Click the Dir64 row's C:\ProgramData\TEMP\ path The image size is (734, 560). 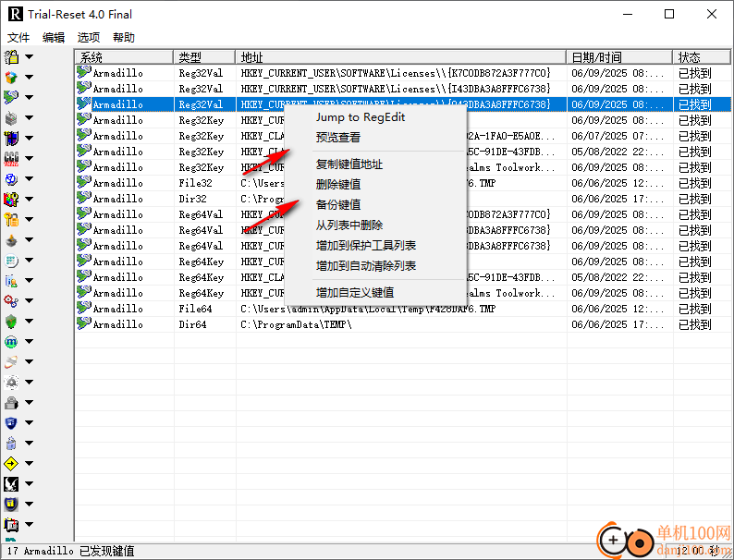click(296, 324)
